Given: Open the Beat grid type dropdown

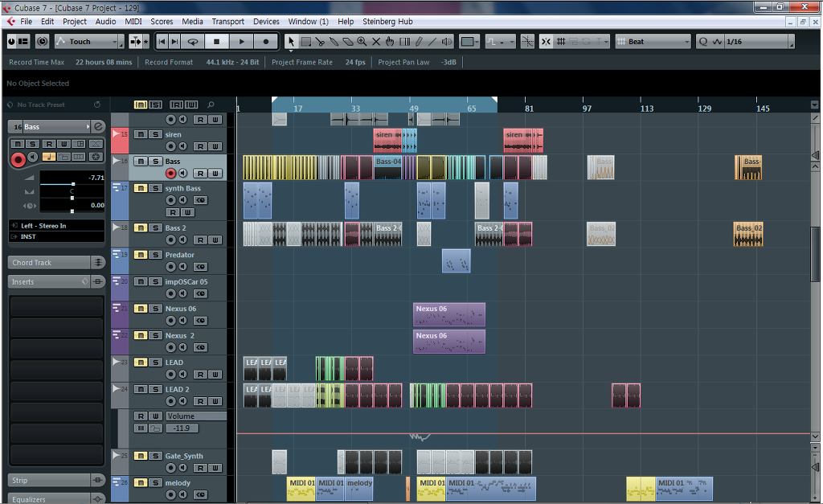Looking at the screenshot, I should [653, 42].
